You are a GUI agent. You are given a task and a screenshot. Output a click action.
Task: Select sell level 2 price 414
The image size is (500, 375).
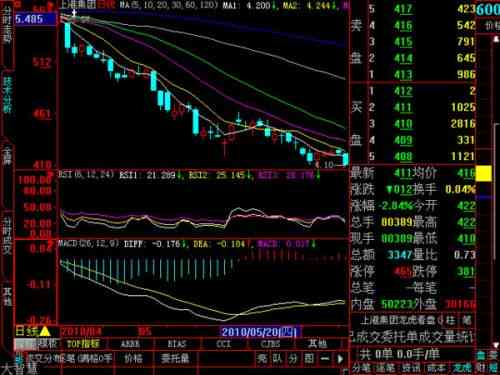(x=403, y=58)
